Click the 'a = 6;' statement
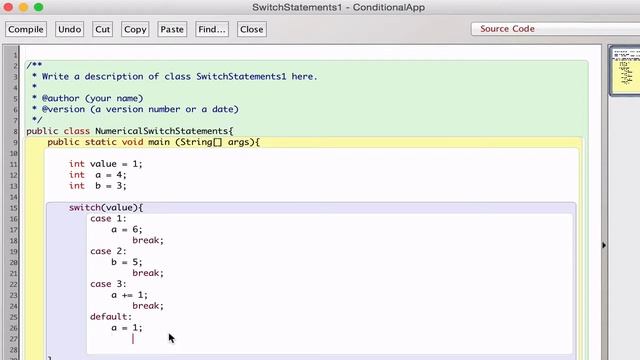 coord(127,229)
